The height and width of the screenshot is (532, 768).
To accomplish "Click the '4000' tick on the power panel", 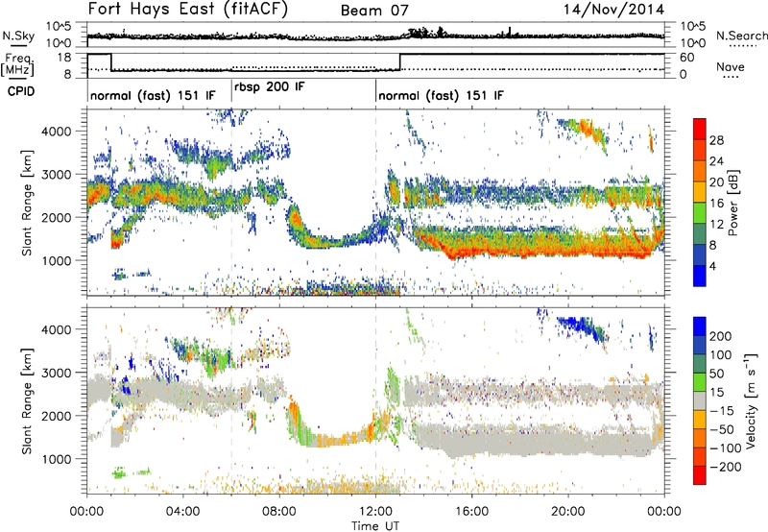I will tap(56, 132).
